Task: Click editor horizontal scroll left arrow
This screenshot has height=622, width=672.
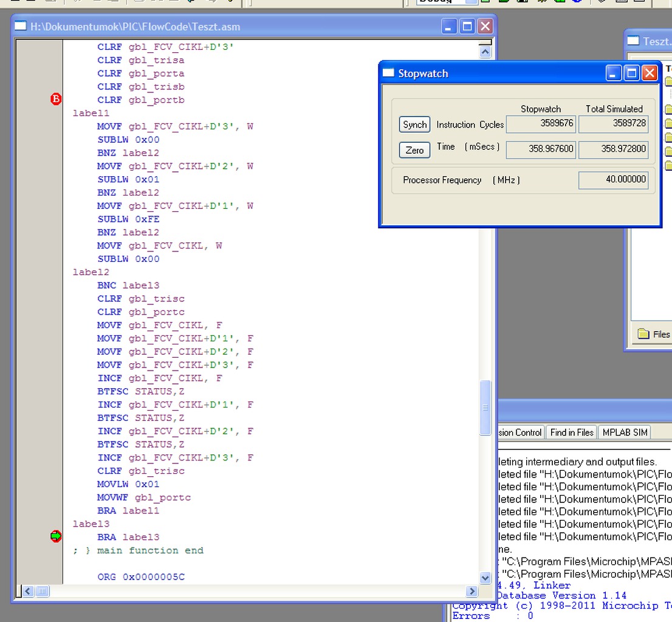Action: 28,591
